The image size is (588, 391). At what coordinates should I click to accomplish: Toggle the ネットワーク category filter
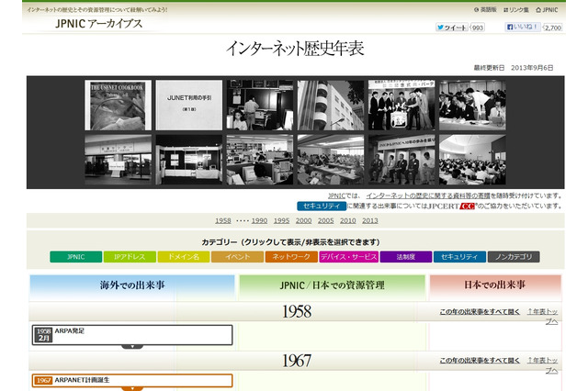[x=291, y=257]
